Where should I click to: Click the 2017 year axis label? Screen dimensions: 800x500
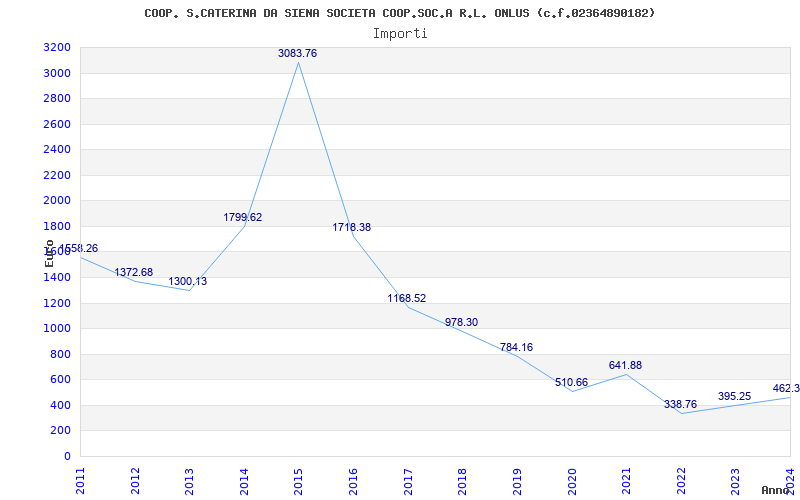click(408, 481)
